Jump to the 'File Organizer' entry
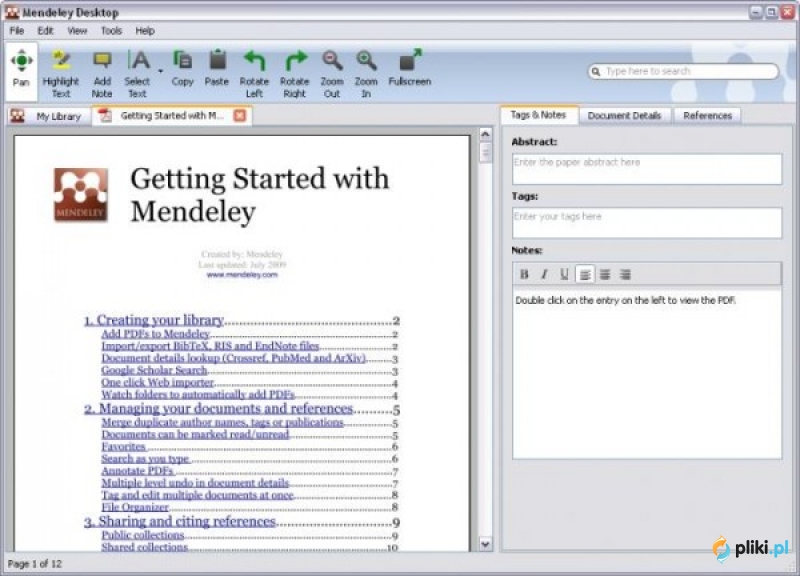 (135, 508)
